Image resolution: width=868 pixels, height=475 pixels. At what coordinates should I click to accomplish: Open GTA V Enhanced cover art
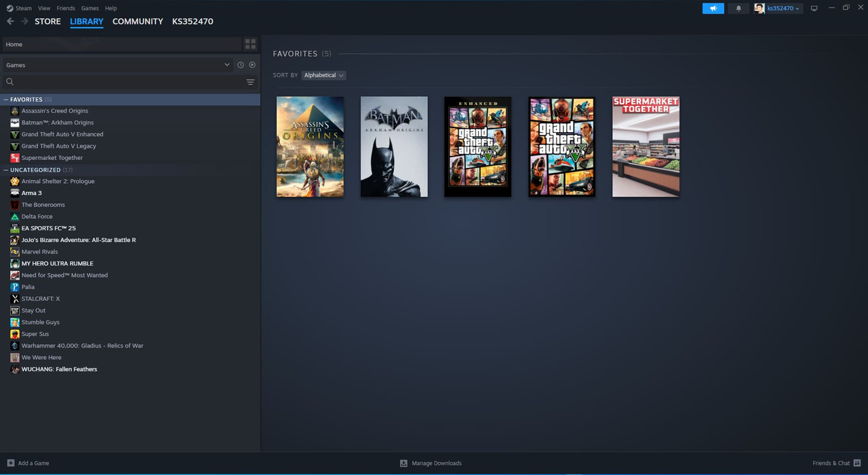(x=478, y=146)
